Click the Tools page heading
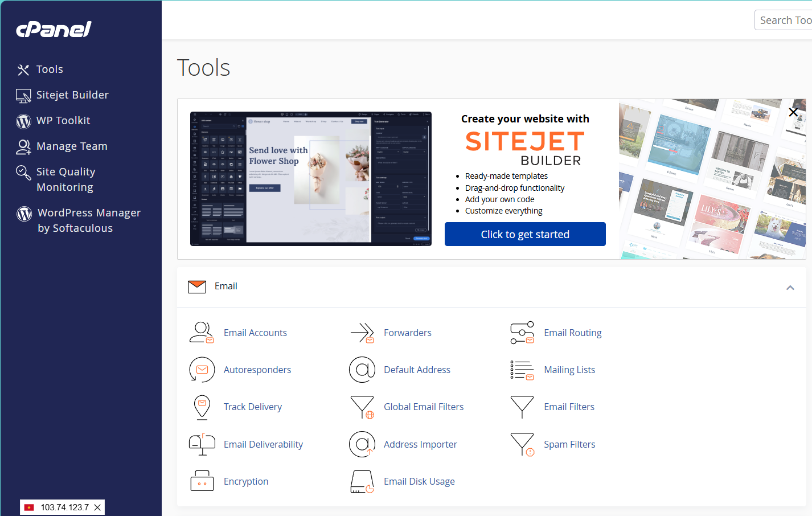 click(203, 68)
